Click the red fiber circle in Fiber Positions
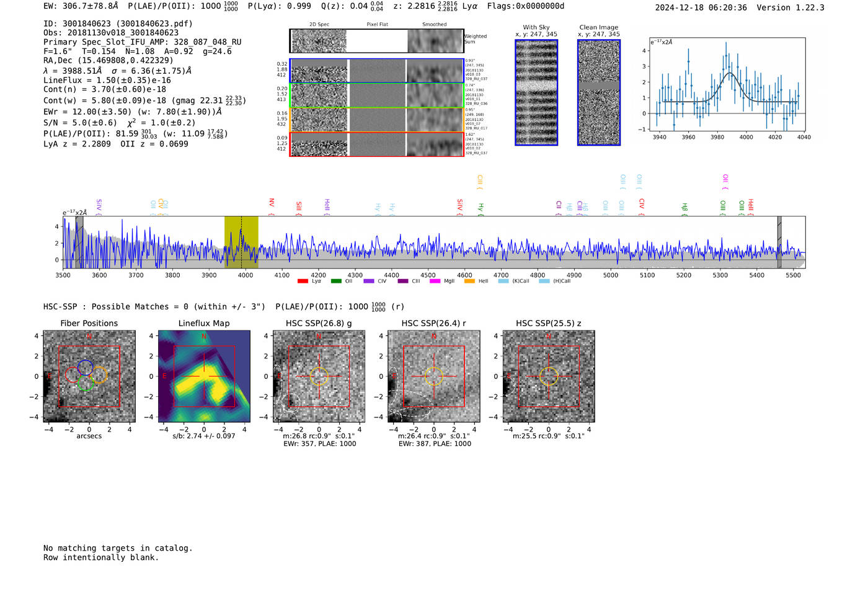Viewport: 868px width, 591px height. coord(73,375)
